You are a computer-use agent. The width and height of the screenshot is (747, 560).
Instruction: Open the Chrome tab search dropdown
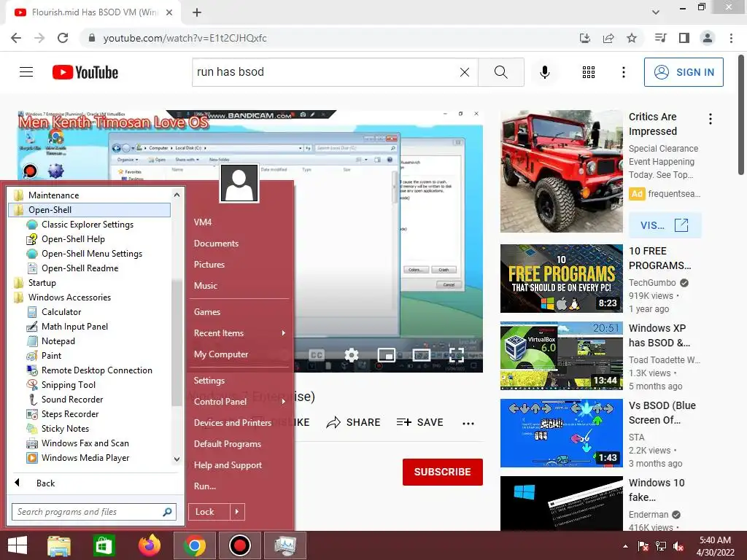[656, 12]
